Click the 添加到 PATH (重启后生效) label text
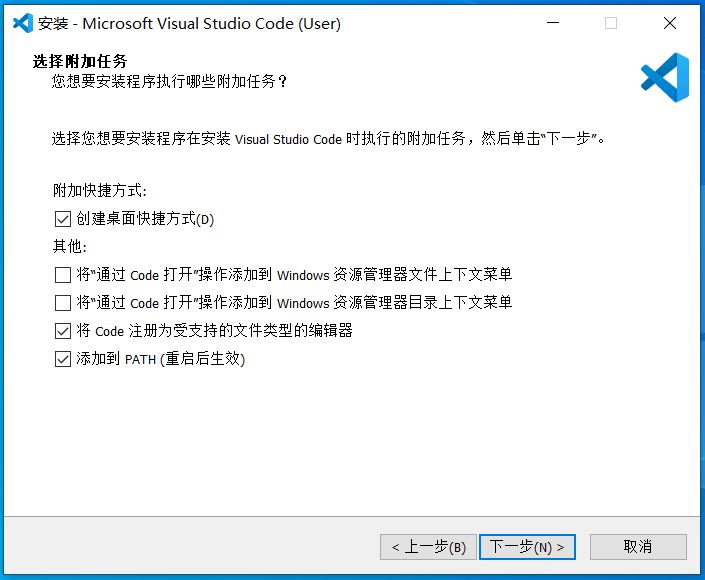The image size is (705, 580). 160,358
